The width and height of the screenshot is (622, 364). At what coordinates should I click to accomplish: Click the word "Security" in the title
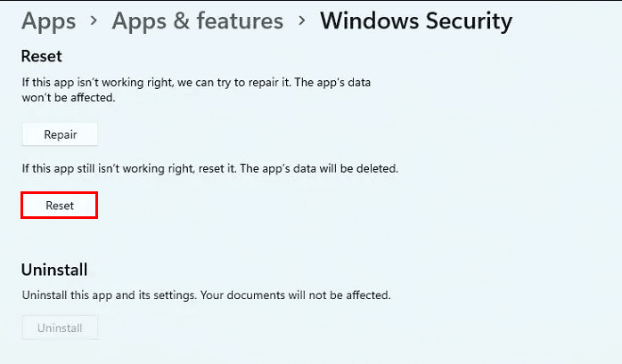[466, 20]
